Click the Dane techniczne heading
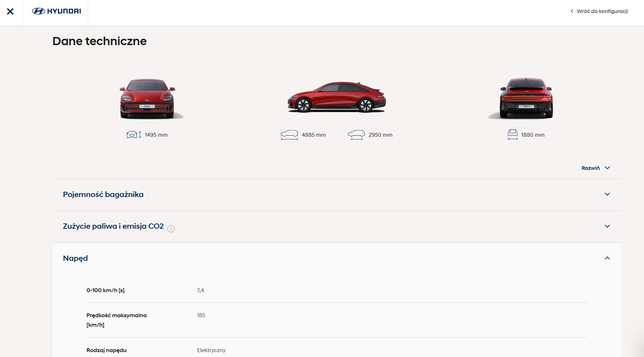644x357 pixels. click(x=99, y=41)
